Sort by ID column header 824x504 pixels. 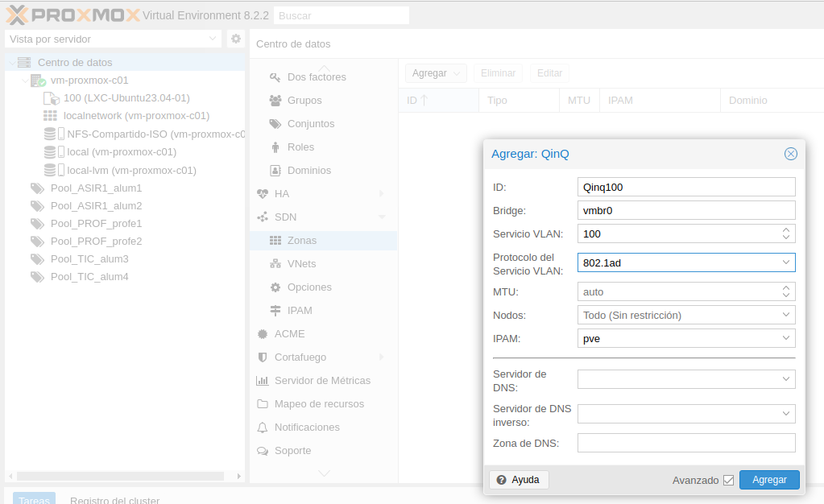point(439,101)
